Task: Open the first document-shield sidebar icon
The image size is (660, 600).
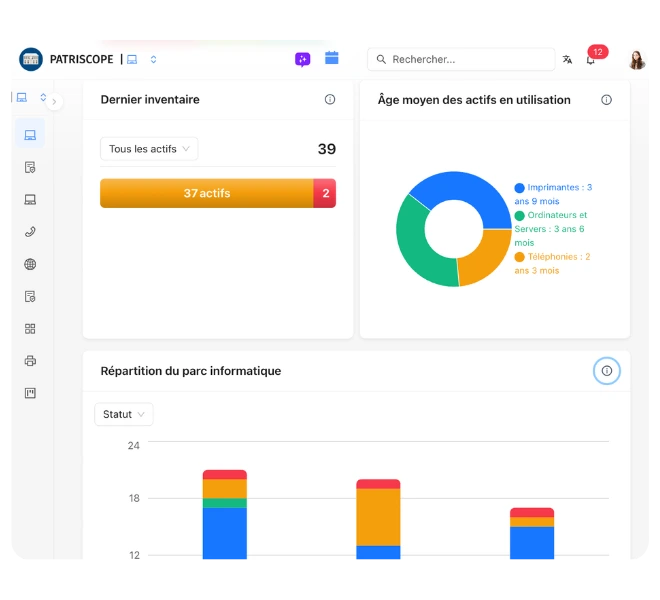Action: pyautogui.click(x=30, y=167)
